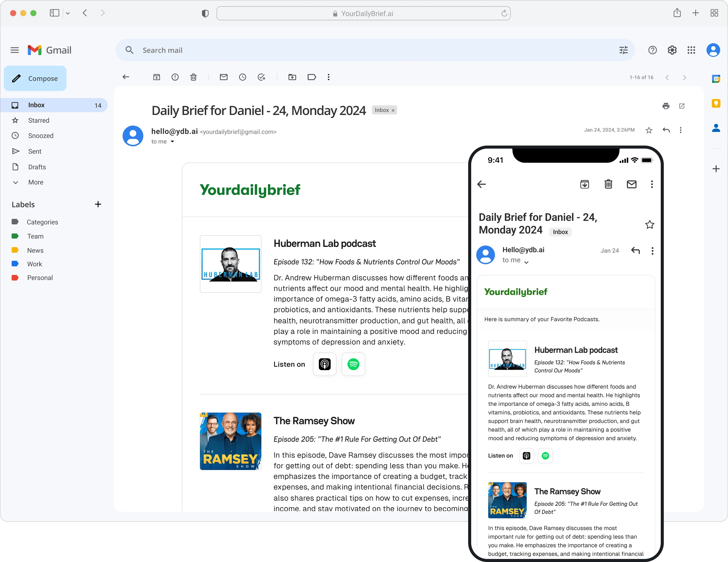Click the Compose button
The width and height of the screenshot is (728, 562).
[x=35, y=78]
